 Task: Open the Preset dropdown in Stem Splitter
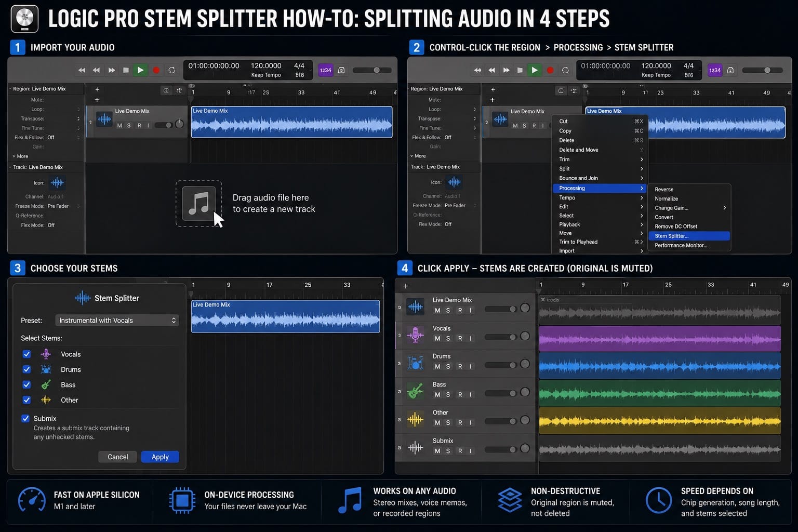point(117,321)
